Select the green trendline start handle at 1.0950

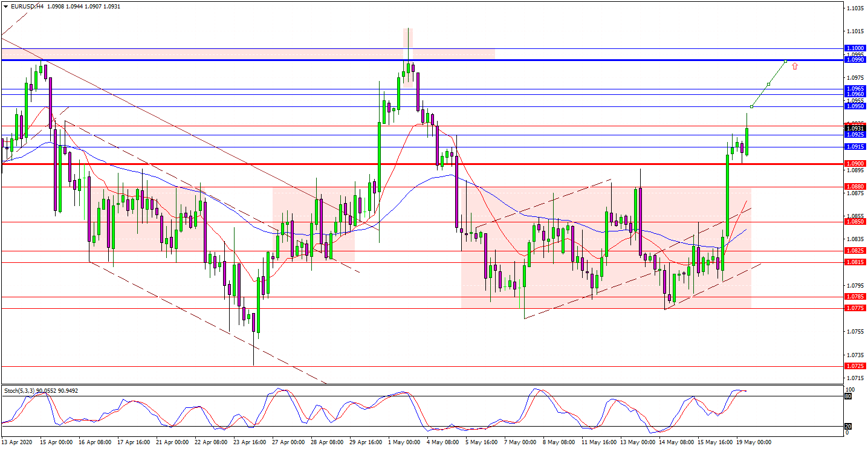click(751, 106)
